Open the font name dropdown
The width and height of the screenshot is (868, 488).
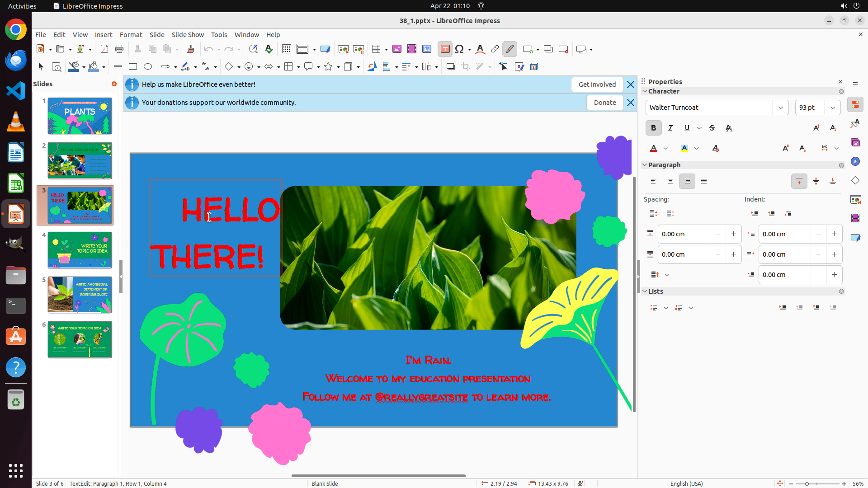point(781,108)
